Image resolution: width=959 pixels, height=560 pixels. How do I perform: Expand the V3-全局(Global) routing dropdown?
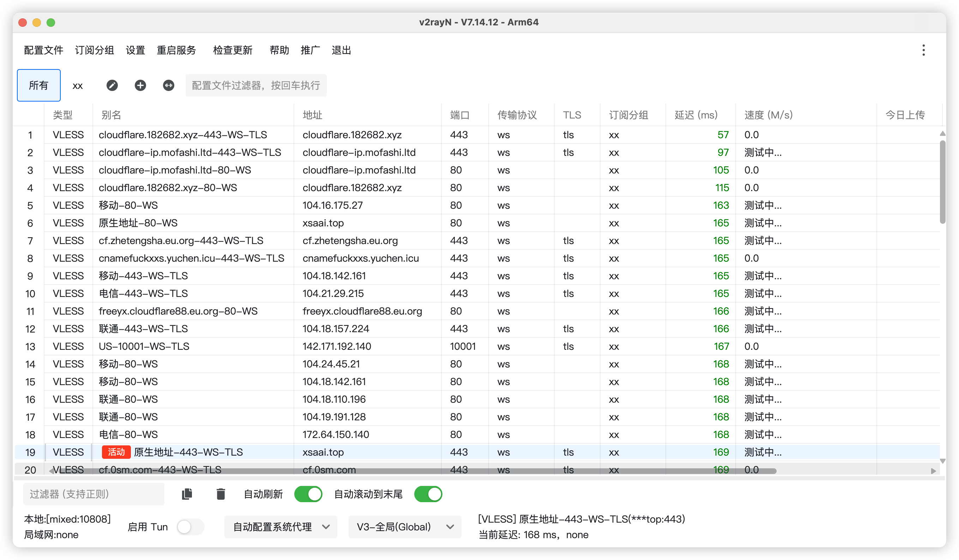click(x=405, y=527)
